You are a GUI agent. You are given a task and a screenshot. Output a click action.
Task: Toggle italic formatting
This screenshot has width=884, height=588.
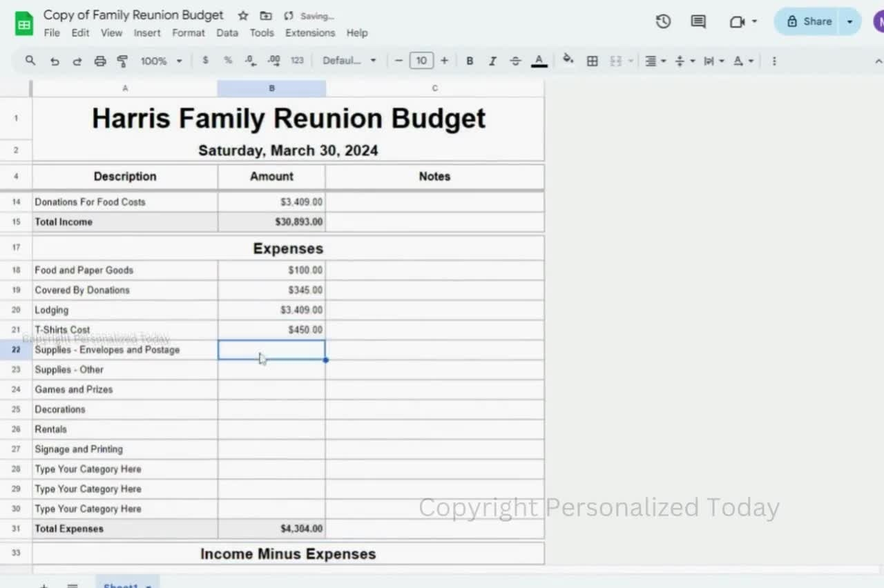click(492, 61)
